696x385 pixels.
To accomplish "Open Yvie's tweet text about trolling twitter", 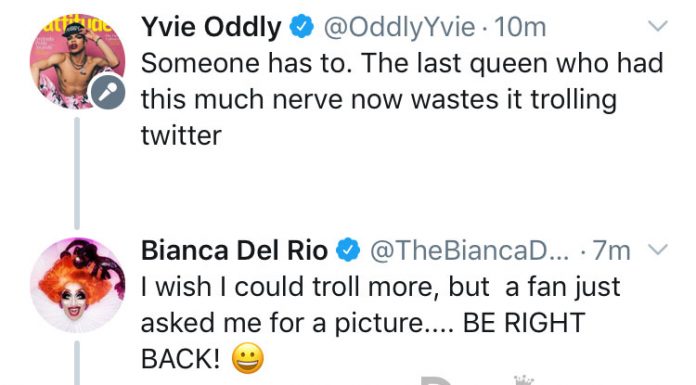I will [402, 99].
